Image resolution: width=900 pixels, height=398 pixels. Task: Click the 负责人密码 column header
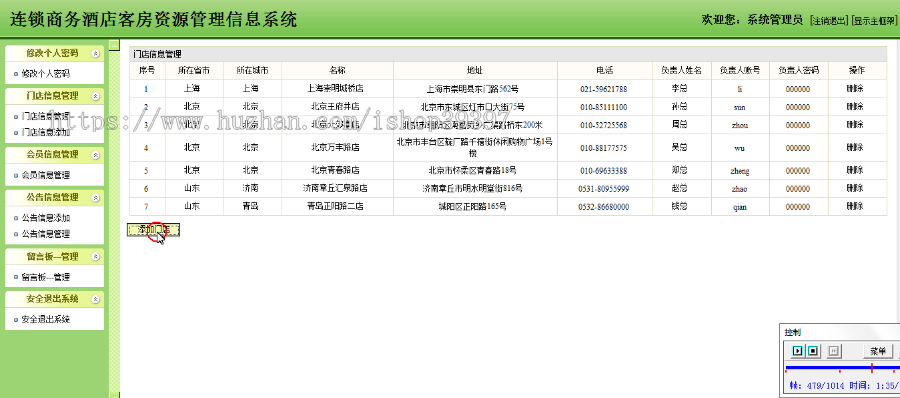pos(798,71)
